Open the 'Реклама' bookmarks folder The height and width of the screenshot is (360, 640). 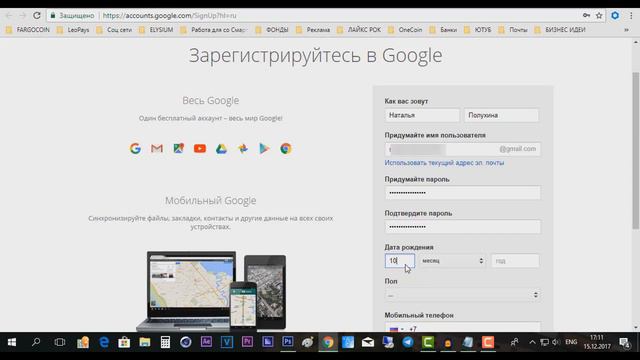pos(313,30)
